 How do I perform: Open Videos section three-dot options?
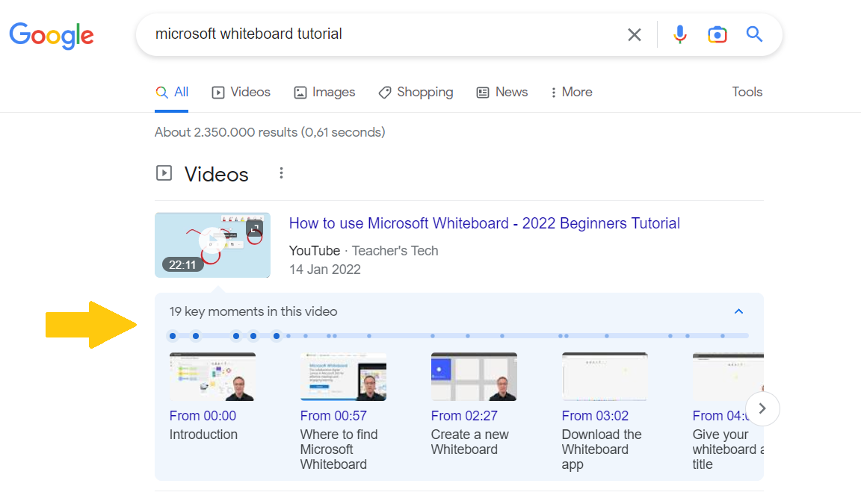click(x=281, y=173)
